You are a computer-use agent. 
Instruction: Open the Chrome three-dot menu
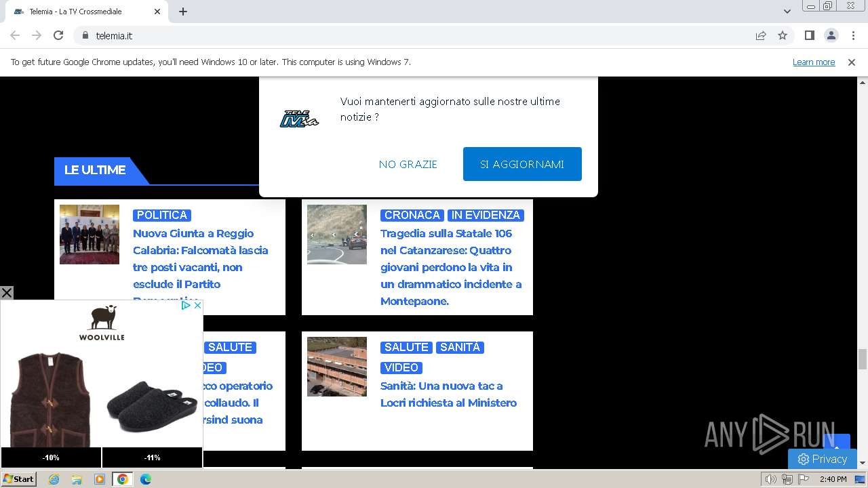pos(852,35)
